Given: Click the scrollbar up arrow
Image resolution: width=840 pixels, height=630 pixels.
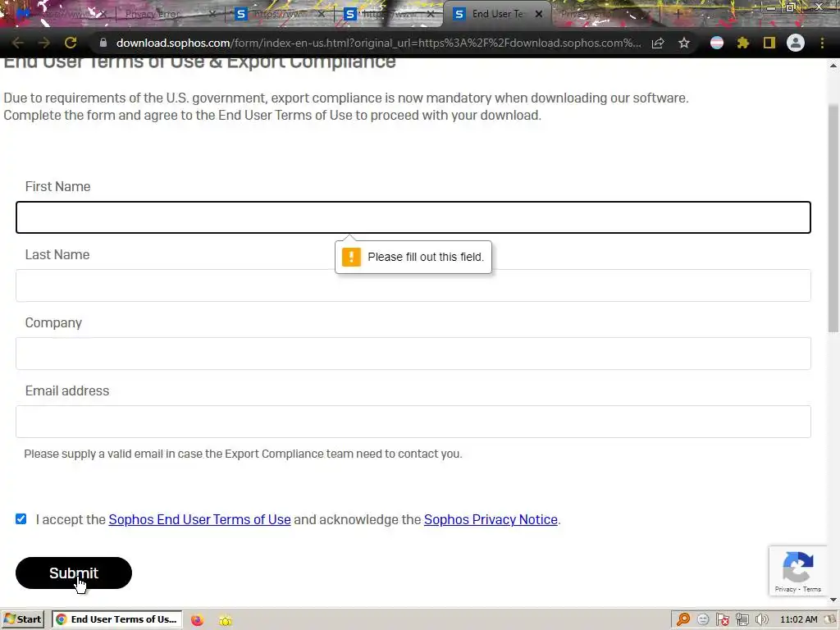Looking at the screenshot, I should tap(833, 66).
